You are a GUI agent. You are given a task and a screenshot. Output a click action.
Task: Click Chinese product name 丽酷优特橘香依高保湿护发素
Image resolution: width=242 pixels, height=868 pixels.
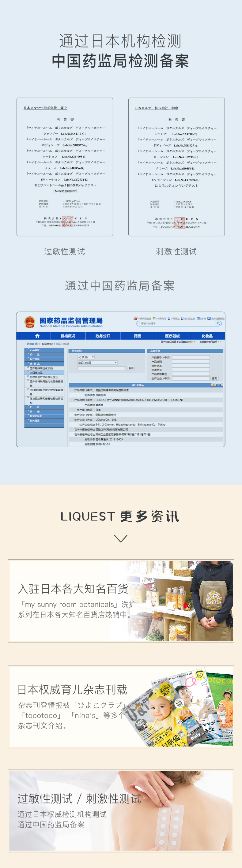pos(112,390)
